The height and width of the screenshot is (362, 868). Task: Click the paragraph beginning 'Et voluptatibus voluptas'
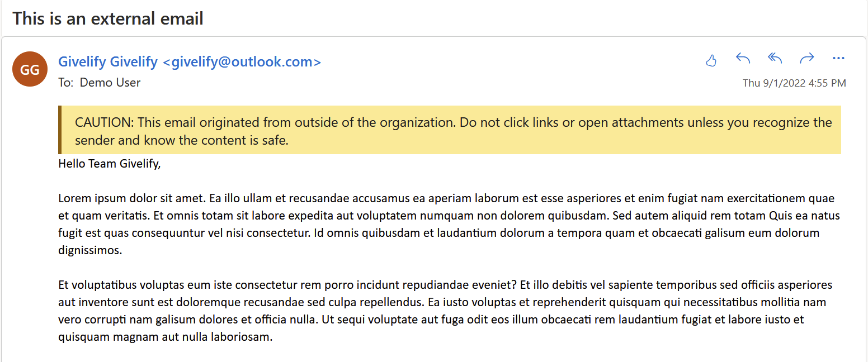[445, 311]
